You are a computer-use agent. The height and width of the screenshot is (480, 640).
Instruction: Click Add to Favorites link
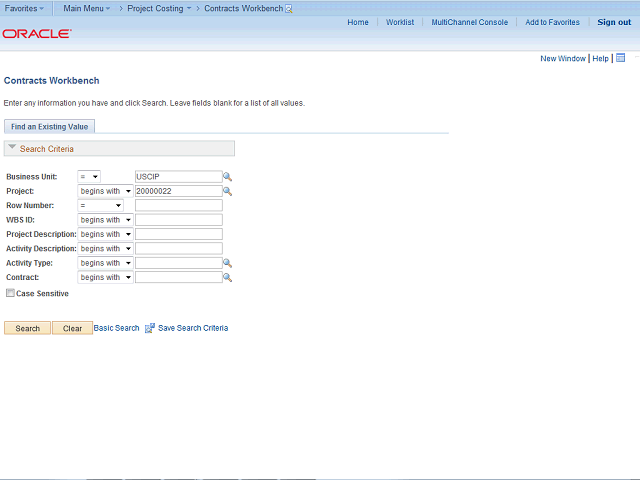(x=552, y=22)
